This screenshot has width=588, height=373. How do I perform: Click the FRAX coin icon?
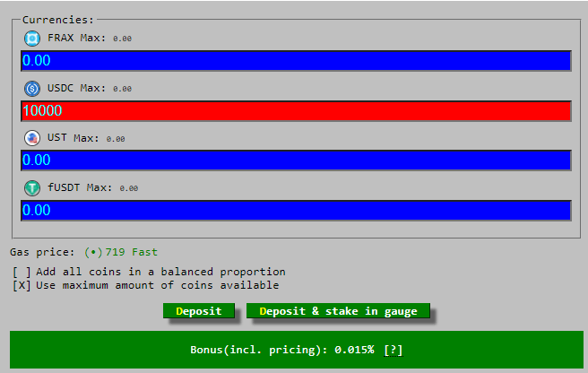[32, 39]
